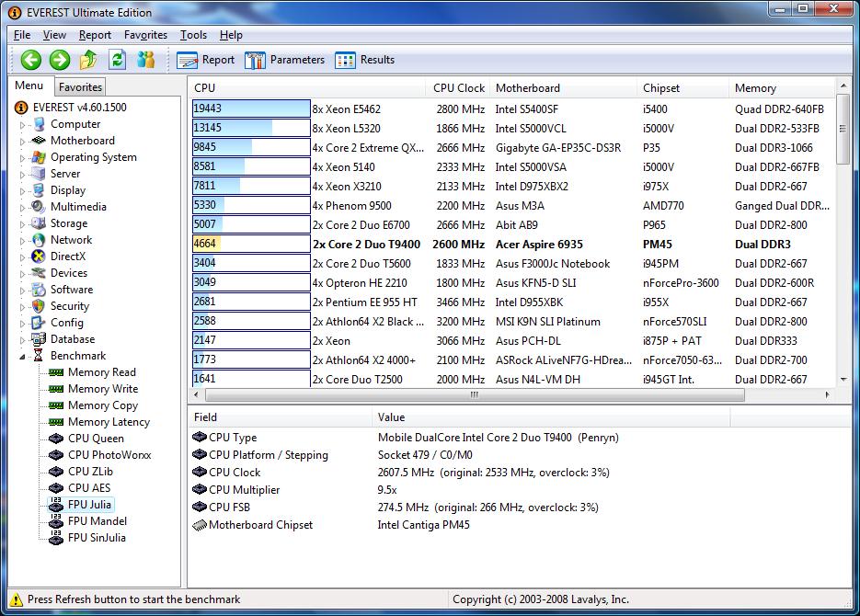Expand the Operating System tree node

click(x=22, y=158)
